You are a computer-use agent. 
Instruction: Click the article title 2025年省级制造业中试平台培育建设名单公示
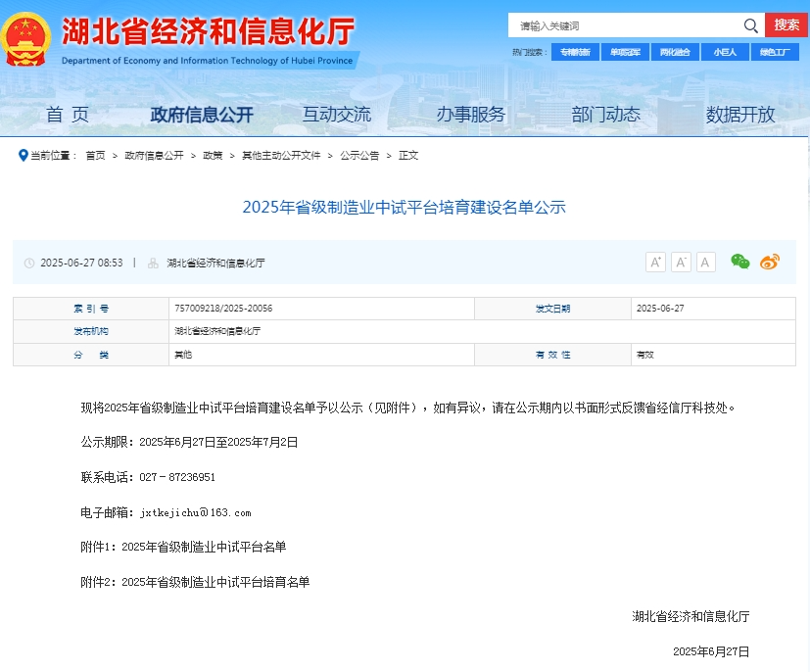pos(404,207)
